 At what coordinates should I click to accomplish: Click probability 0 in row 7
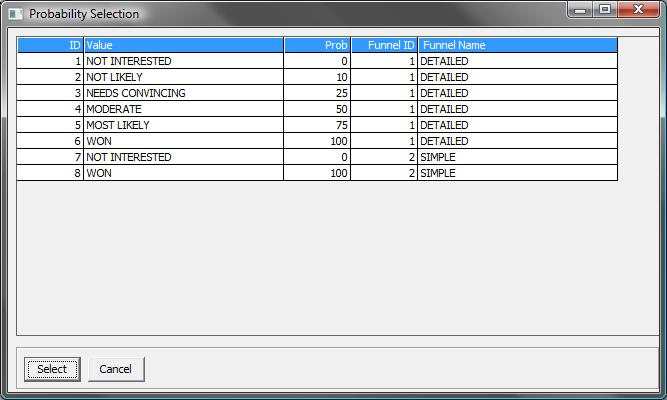pos(317,157)
